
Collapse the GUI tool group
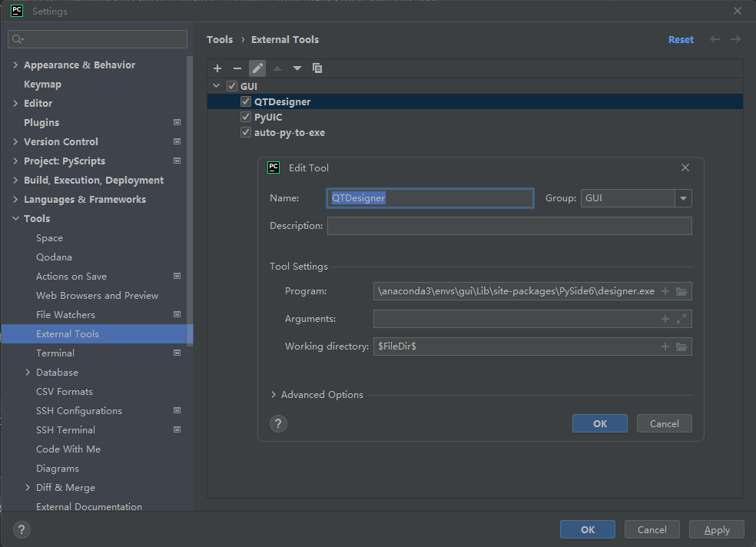pos(217,86)
